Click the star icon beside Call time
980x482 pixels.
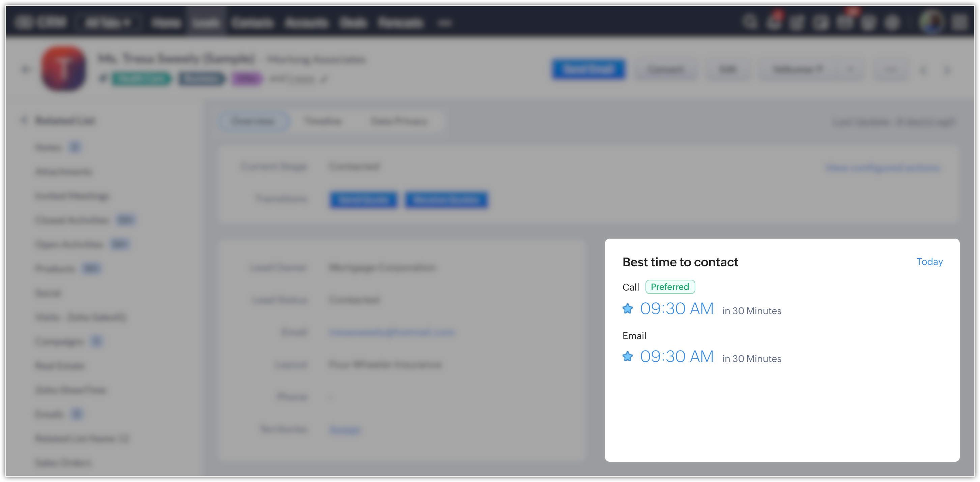[x=627, y=309]
